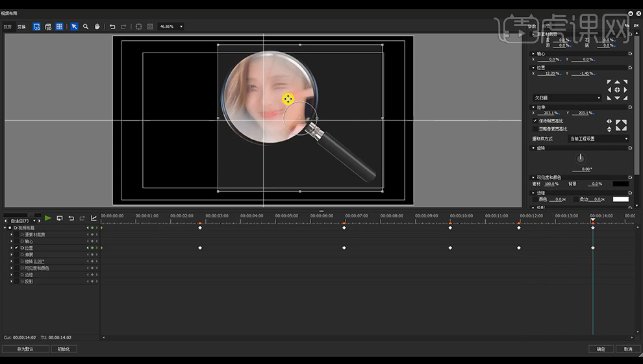Open the black background color swatch
Image resolution: width=643 pixels, height=364 pixels.
620,184
